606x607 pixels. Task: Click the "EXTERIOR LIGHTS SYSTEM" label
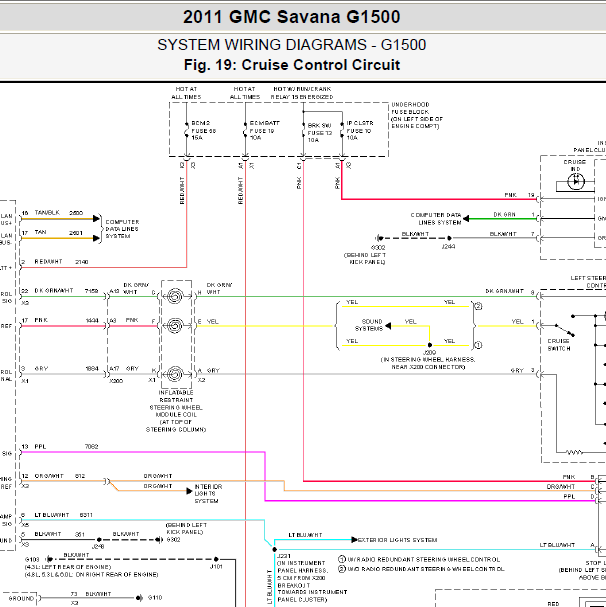pyautogui.click(x=398, y=540)
